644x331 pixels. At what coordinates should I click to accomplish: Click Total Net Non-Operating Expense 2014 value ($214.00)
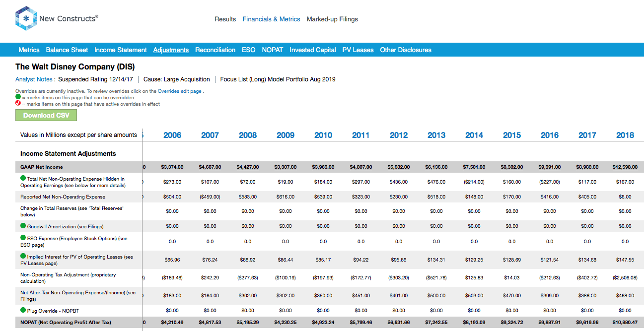[x=474, y=182]
